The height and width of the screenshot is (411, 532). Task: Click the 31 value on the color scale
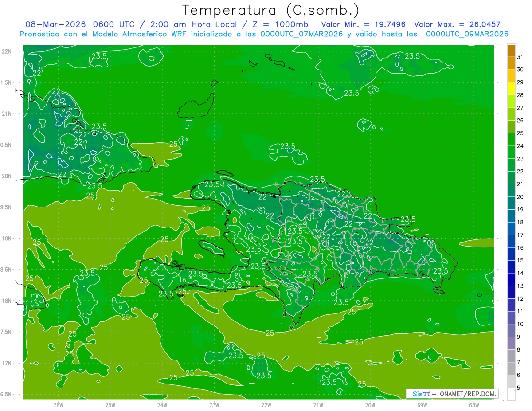520,56
